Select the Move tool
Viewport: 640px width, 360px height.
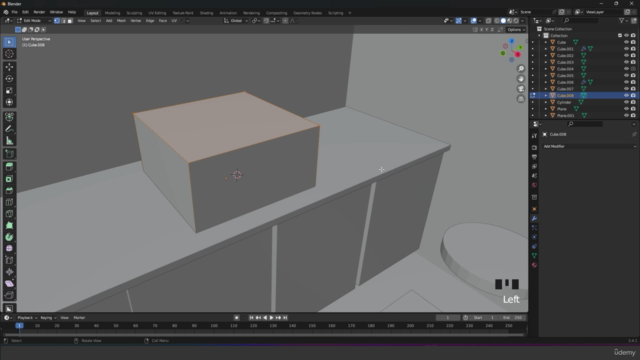pyautogui.click(x=9, y=67)
